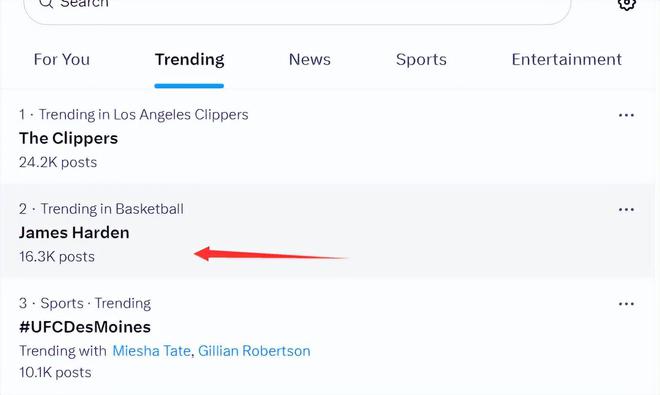Click 'Trending in Los Angeles Clippers' label

point(144,115)
